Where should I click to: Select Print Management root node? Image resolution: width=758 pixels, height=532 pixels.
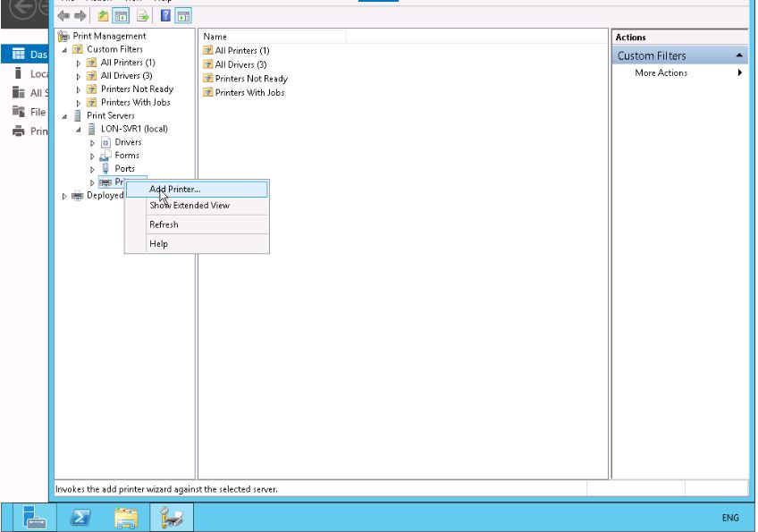pyautogui.click(x=109, y=36)
